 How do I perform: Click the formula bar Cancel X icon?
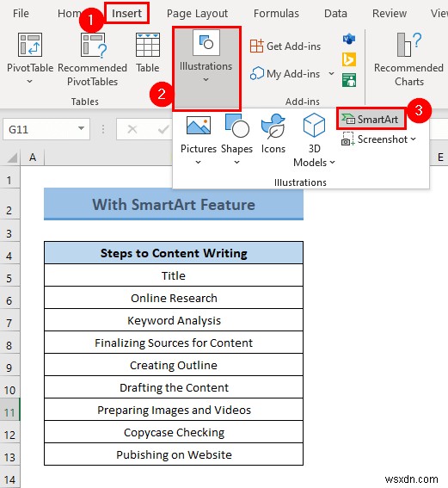[x=132, y=129]
